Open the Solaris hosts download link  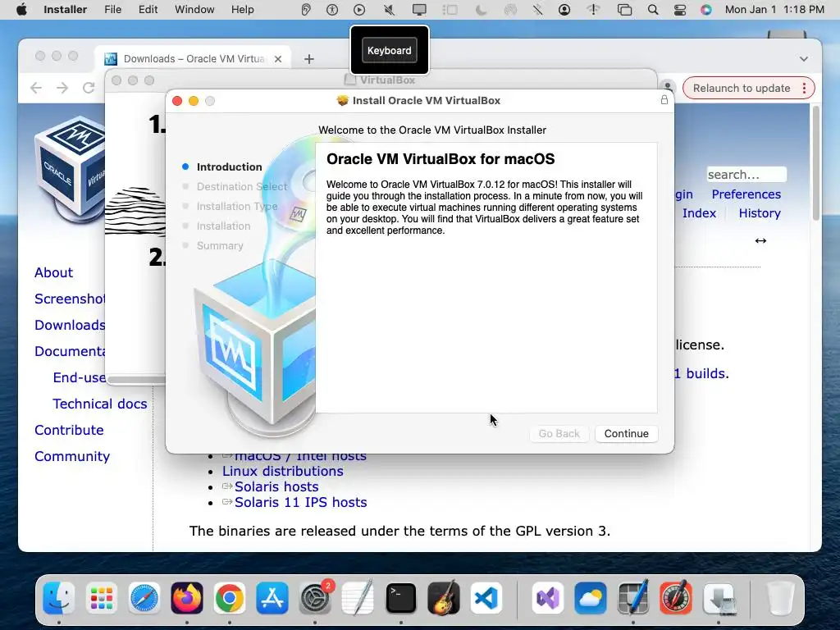(276, 486)
